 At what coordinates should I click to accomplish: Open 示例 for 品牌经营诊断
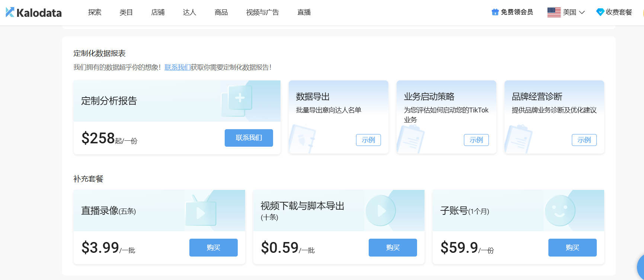[584, 140]
